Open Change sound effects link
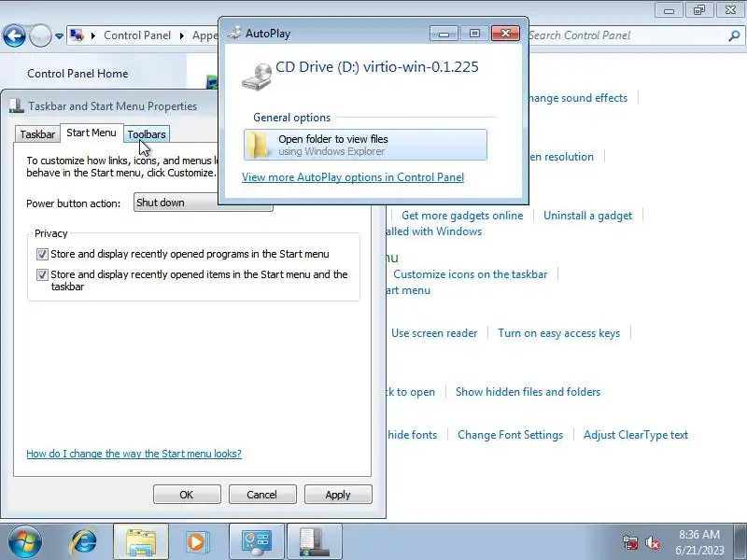The image size is (747, 560). pyautogui.click(x=577, y=98)
